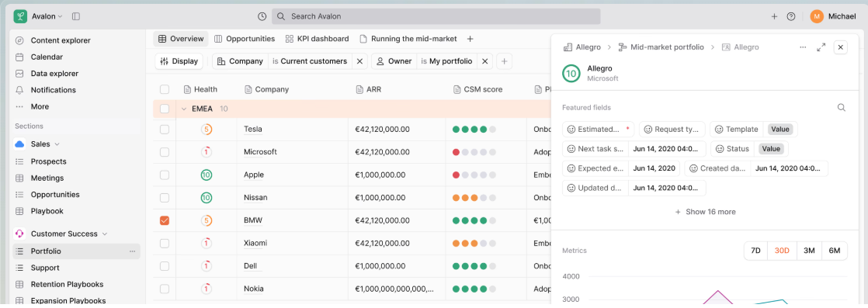Image resolution: width=868 pixels, height=308 pixels.
Task: Expand Show 16 more fields
Action: point(705,212)
